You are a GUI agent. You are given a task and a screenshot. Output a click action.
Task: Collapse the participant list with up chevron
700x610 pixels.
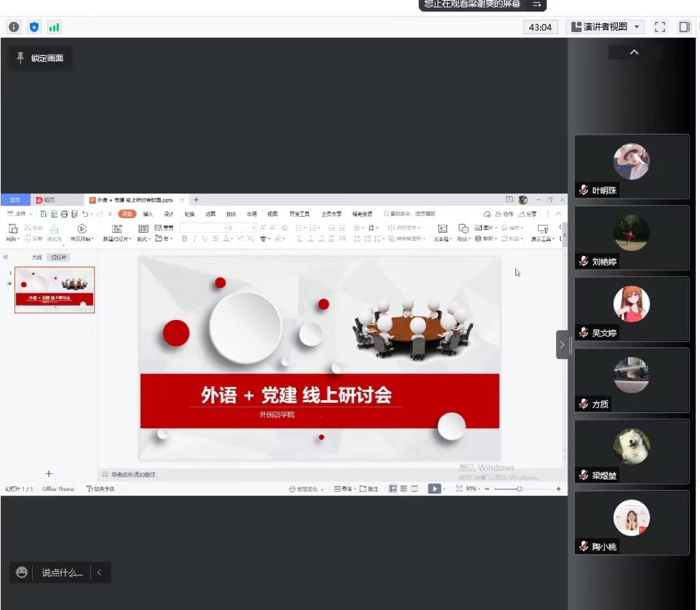[x=634, y=53]
